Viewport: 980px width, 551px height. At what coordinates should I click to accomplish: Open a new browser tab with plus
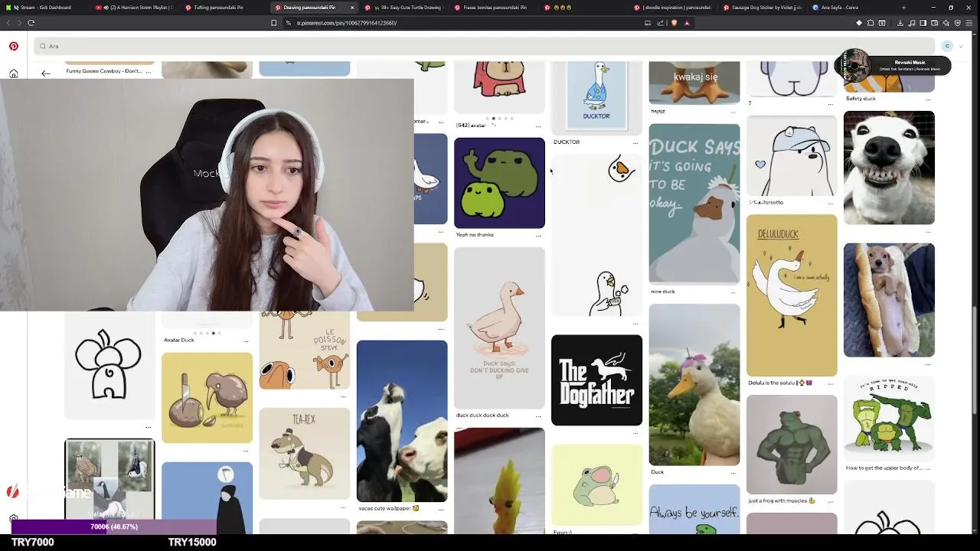click(x=903, y=8)
